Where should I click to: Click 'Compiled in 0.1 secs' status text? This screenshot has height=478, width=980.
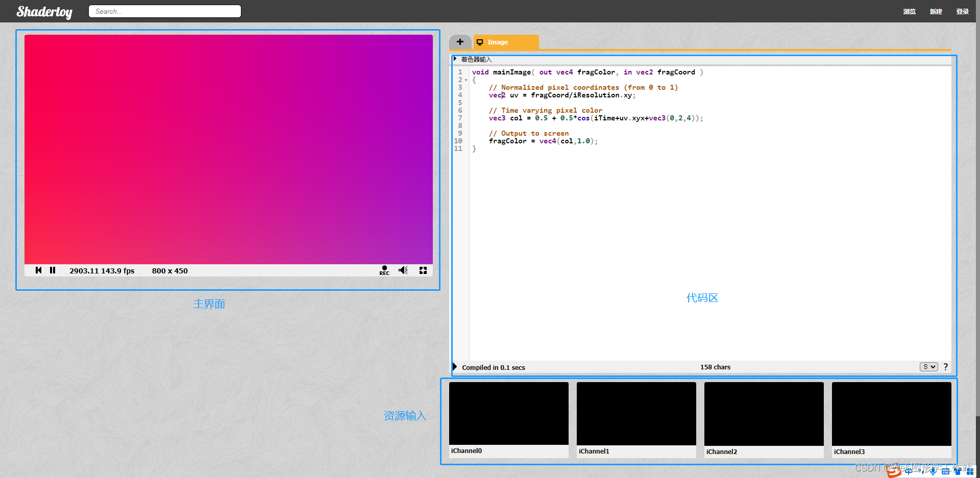(494, 367)
